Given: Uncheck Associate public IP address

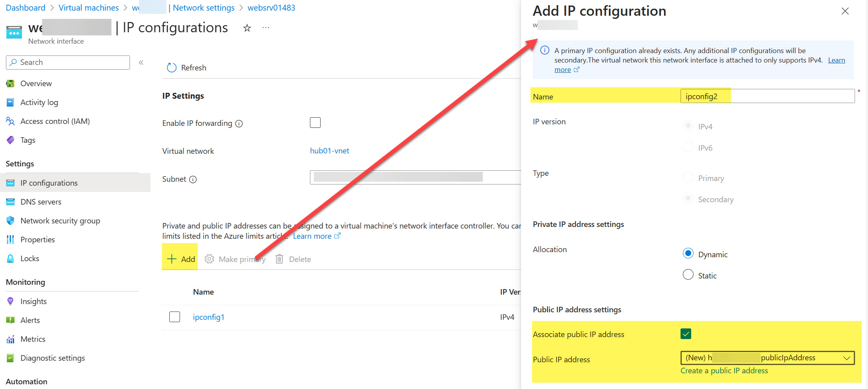Looking at the screenshot, I should click(x=685, y=334).
